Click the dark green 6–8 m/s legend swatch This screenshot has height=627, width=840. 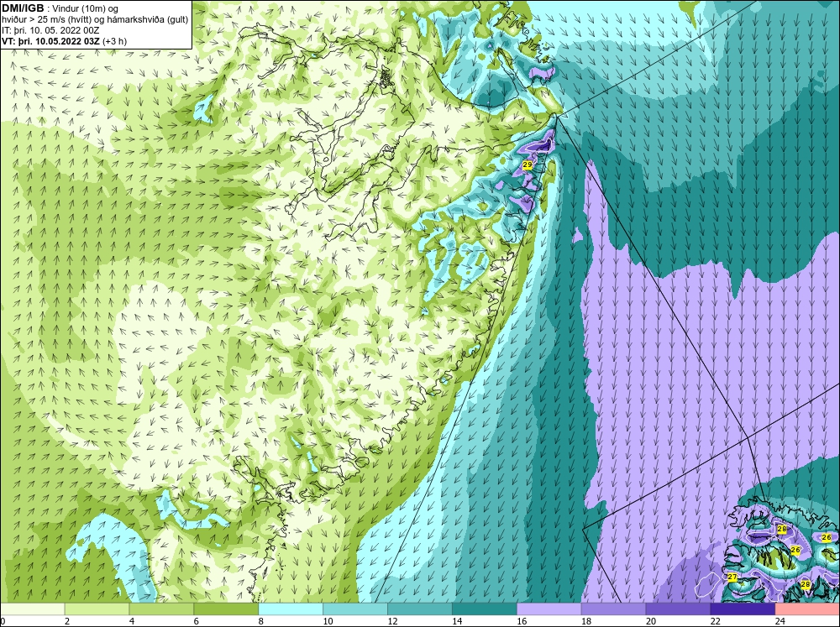pos(226,609)
